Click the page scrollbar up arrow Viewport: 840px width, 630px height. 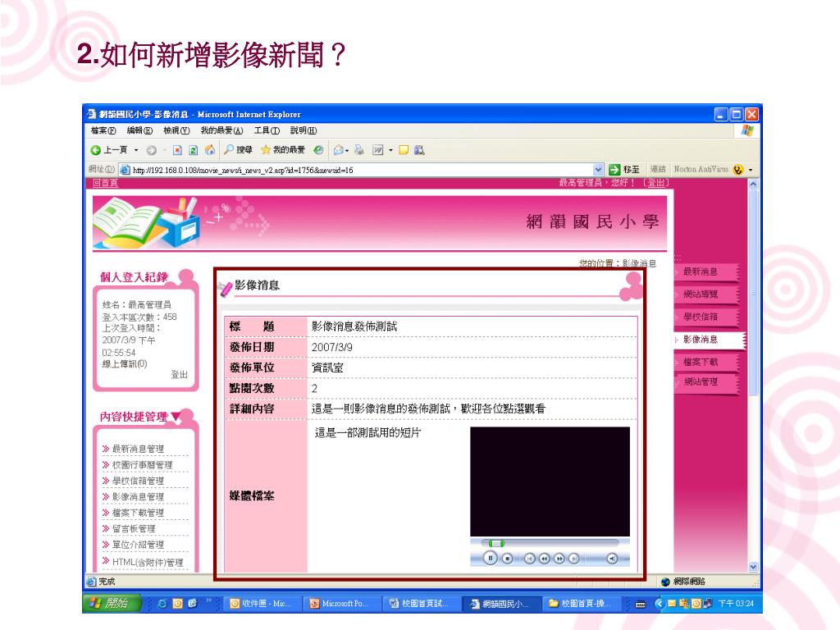[x=753, y=184]
